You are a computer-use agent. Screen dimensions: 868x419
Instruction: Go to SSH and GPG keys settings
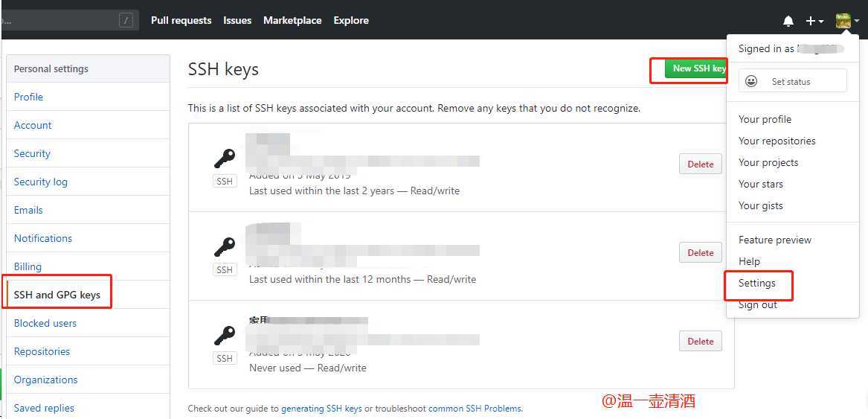[57, 295]
